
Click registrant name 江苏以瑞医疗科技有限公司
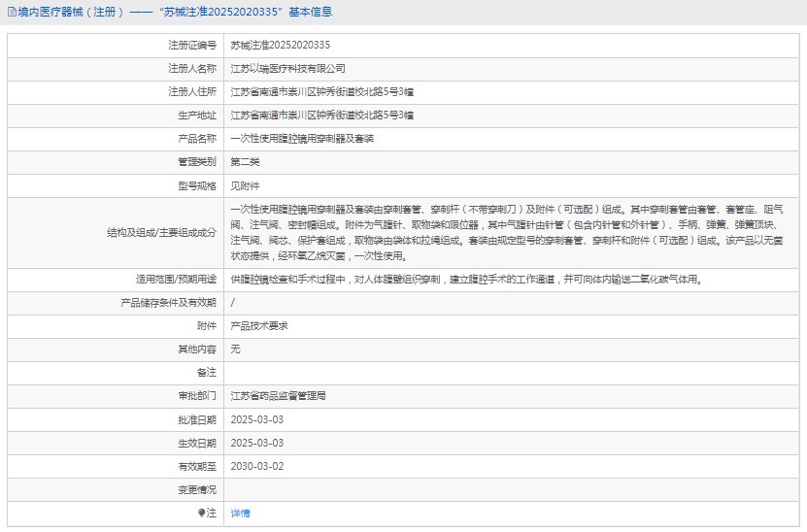(x=287, y=69)
